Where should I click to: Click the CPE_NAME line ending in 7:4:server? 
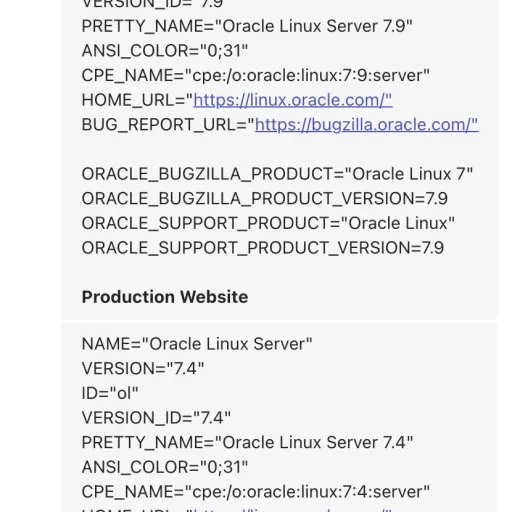(256, 492)
